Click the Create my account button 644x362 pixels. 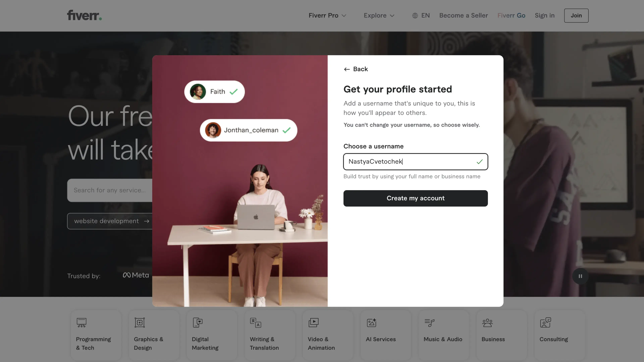click(416, 198)
